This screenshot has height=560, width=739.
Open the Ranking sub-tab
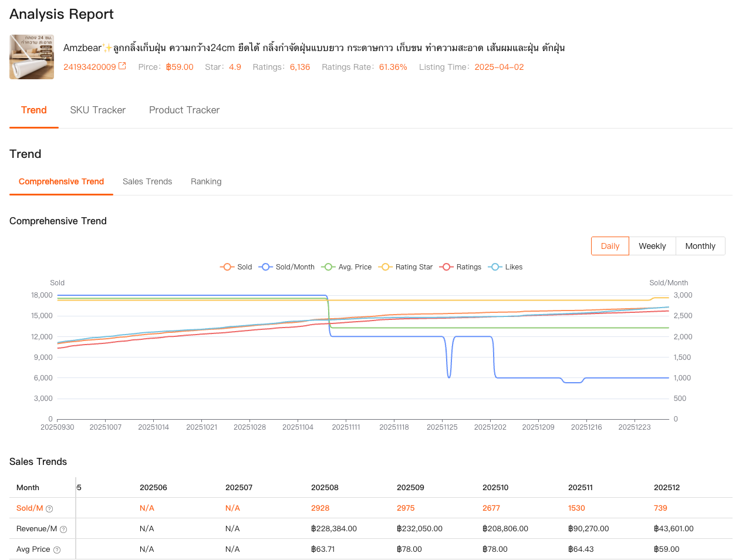[206, 181]
